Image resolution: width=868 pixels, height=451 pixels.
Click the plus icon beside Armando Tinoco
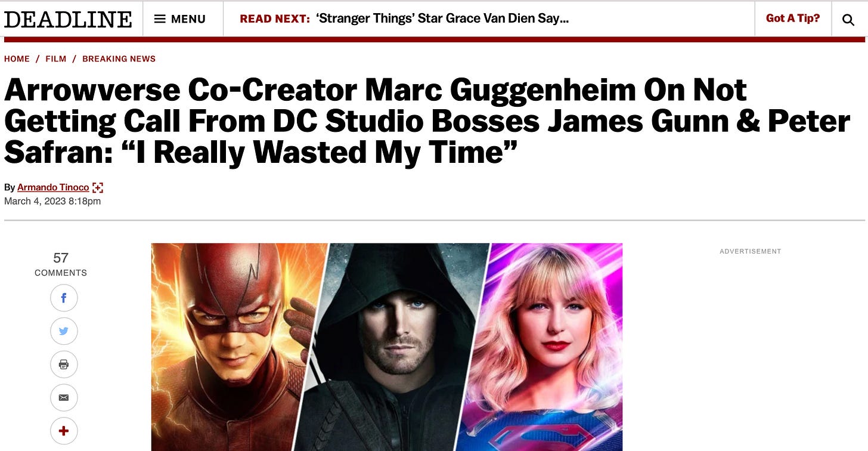(98, 187)
